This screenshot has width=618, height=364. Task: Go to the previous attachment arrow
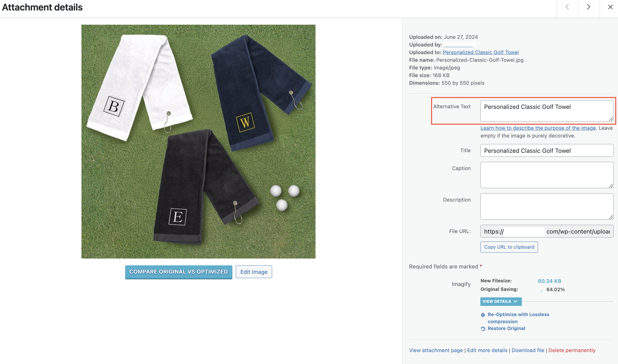click(x=567, y=7)
